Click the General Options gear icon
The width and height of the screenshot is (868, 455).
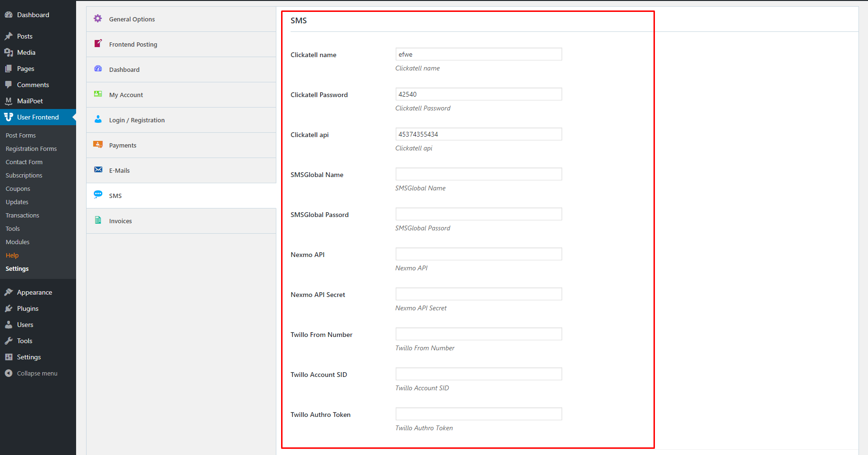(x=98, y=19)
